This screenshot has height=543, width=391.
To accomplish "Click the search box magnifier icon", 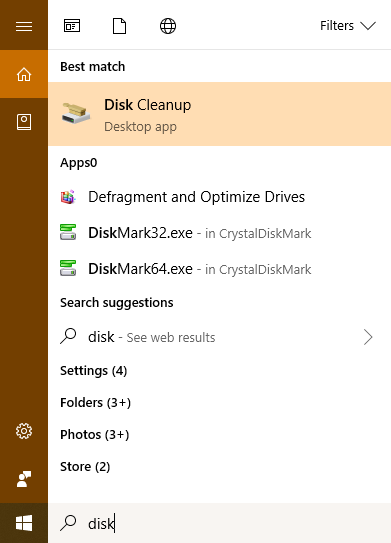I will (x=68, y=523).
